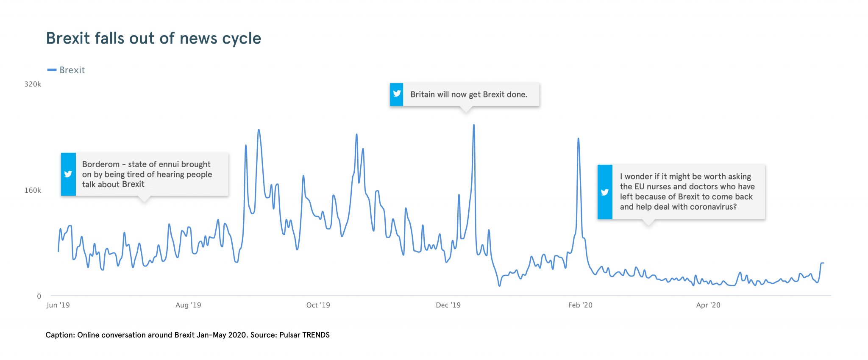Click the Twitter icon on the coronavirus nurses annotation
Image resolution: width=868 pixels, height=360 pixels.
click(x=605, y=192)
